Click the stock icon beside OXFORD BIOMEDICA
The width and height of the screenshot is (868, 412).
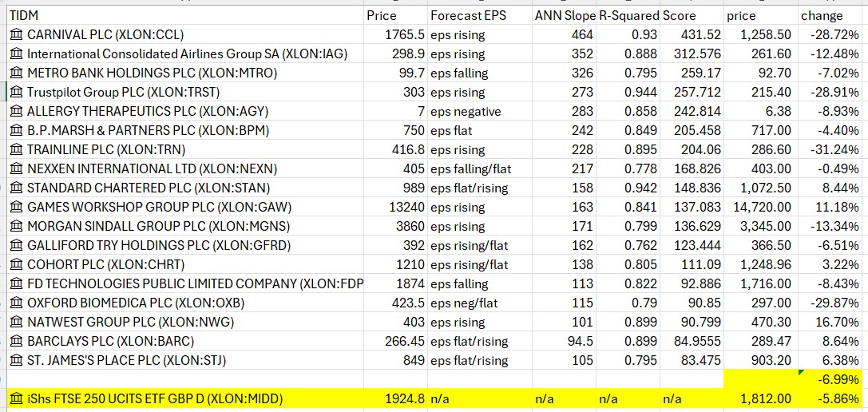17,303
